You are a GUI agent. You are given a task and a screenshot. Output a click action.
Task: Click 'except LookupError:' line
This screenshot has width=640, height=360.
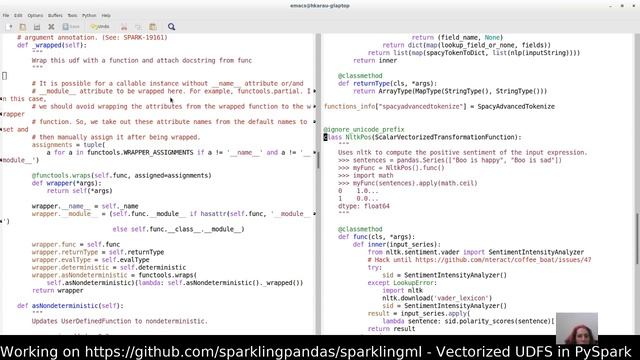402,283
